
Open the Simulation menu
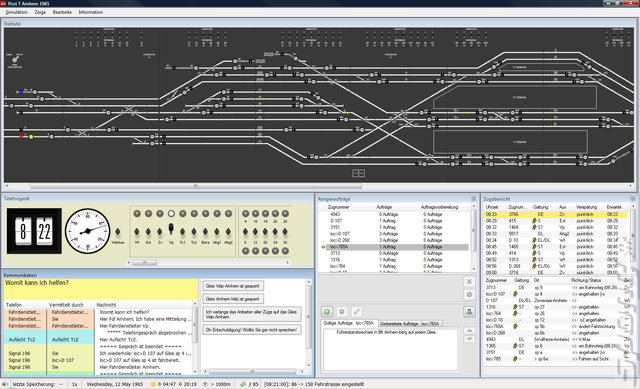pos(16,12)
